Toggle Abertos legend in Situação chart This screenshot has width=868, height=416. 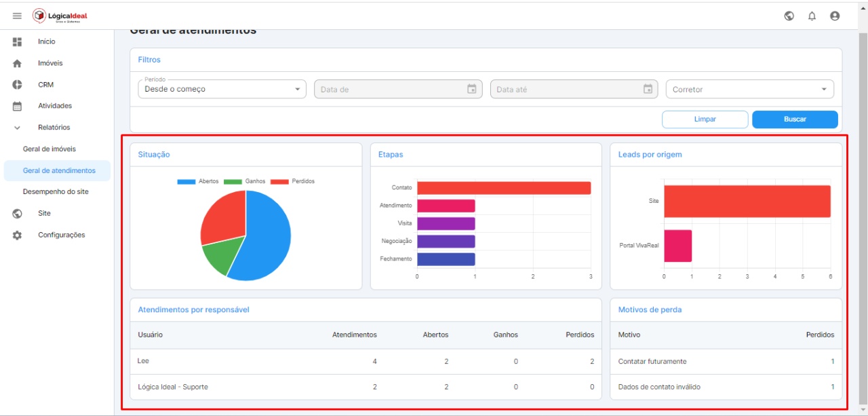click(198, 181)
